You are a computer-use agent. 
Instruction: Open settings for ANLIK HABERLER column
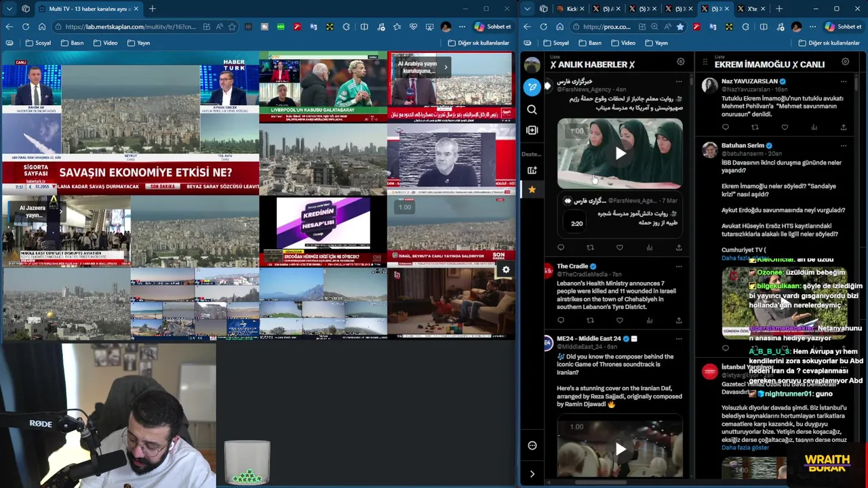point(680,62)
